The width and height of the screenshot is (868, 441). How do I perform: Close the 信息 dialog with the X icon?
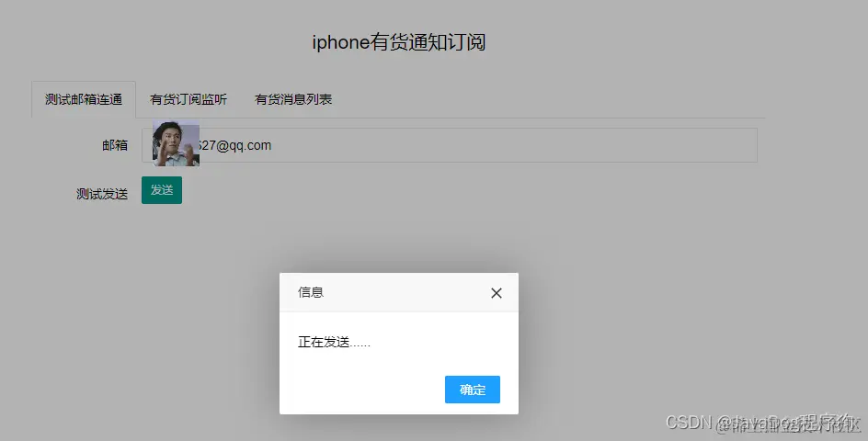tap(496, 293)
